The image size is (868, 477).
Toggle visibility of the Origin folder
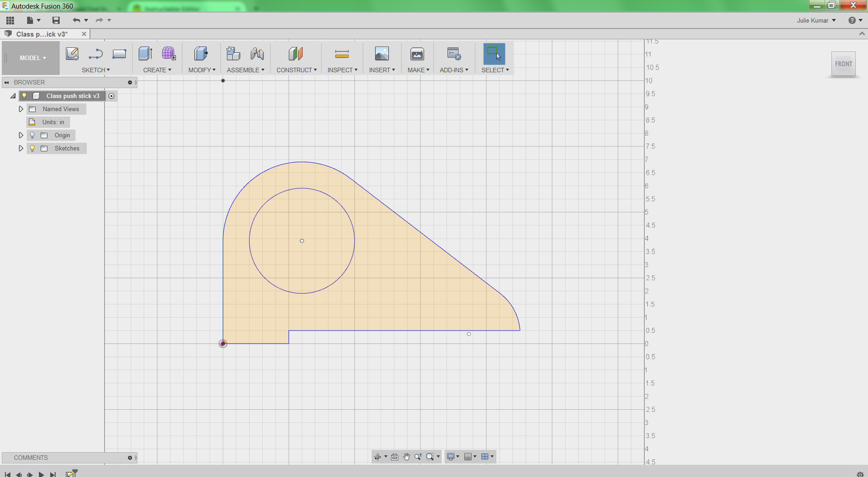tap(32, 135)
